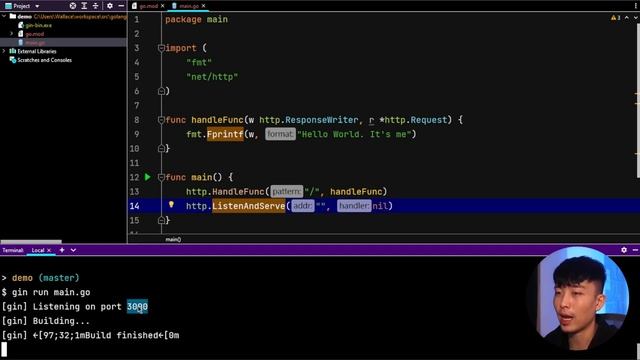Click ListenAndServe highlighted call on line 14

(x=248, y=206)
